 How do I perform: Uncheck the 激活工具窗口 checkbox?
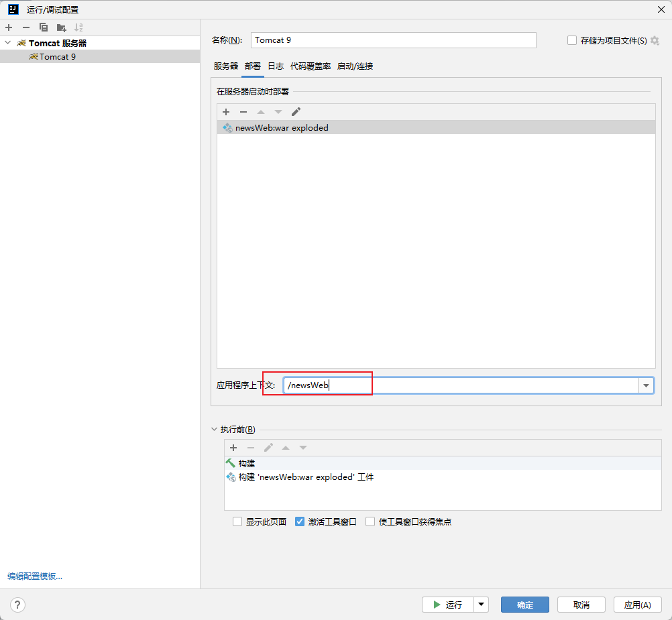point(300,521)
